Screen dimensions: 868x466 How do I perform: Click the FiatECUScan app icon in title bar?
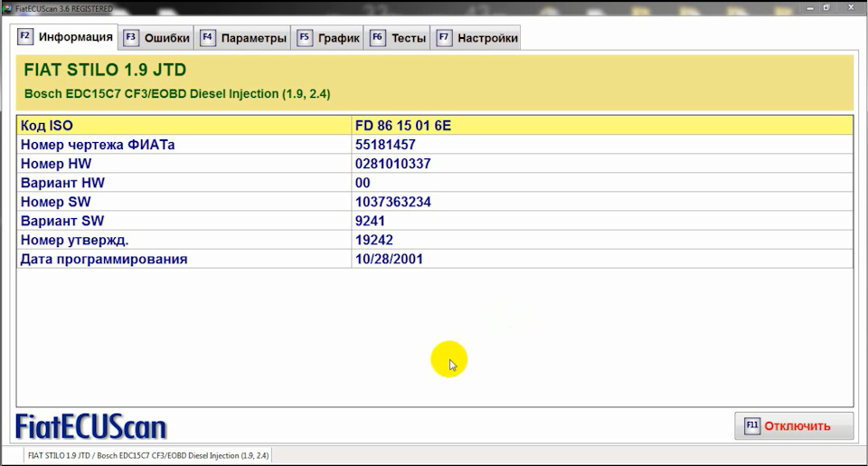click(x=8, y=9)
